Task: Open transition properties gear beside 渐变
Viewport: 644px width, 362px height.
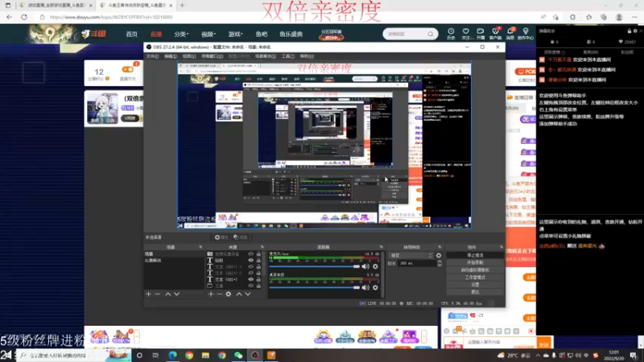Action: 439,255
